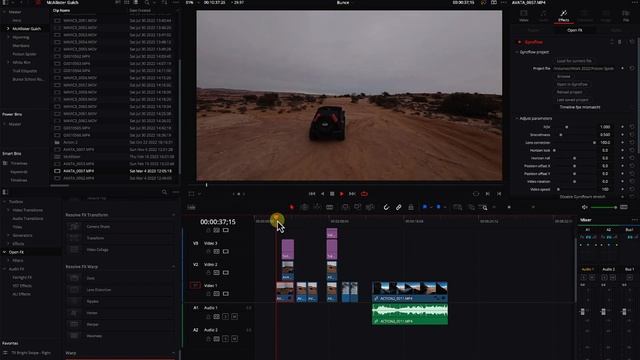Select the highlighted AVATA_0057.MP4 clip row
Image resolution: width=640 pixels, height=360 pixels.
click(114, 171)
